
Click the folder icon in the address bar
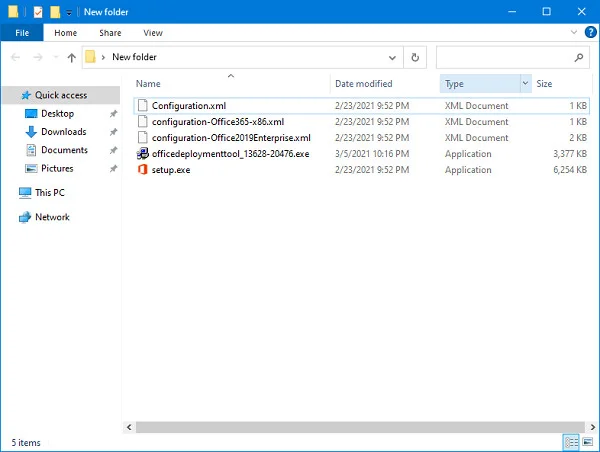[x=90, y=57]
